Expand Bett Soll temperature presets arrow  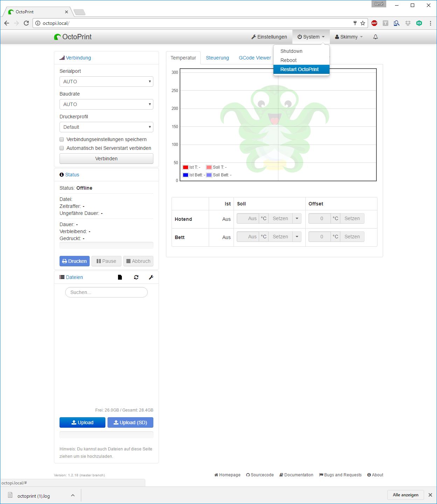pyautogui.click(x=297, y=237)
